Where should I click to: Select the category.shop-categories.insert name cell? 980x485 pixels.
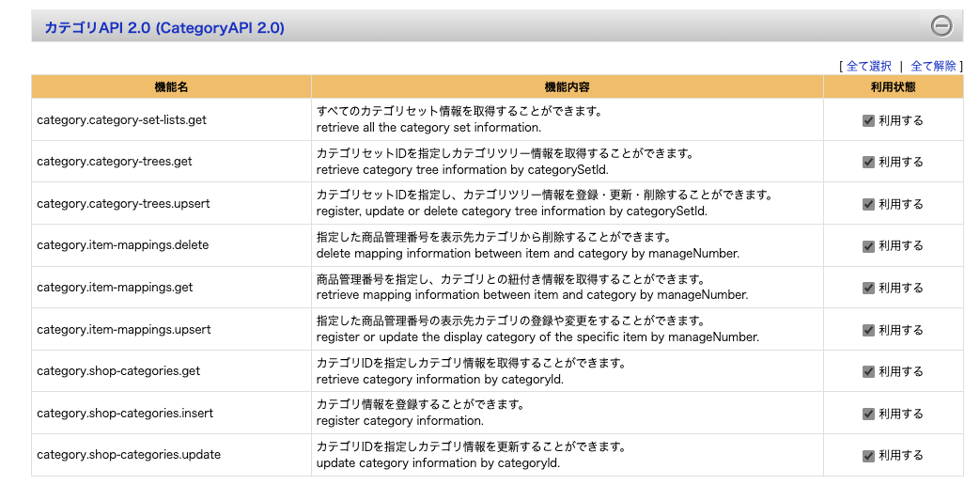(x=171, y=413)
